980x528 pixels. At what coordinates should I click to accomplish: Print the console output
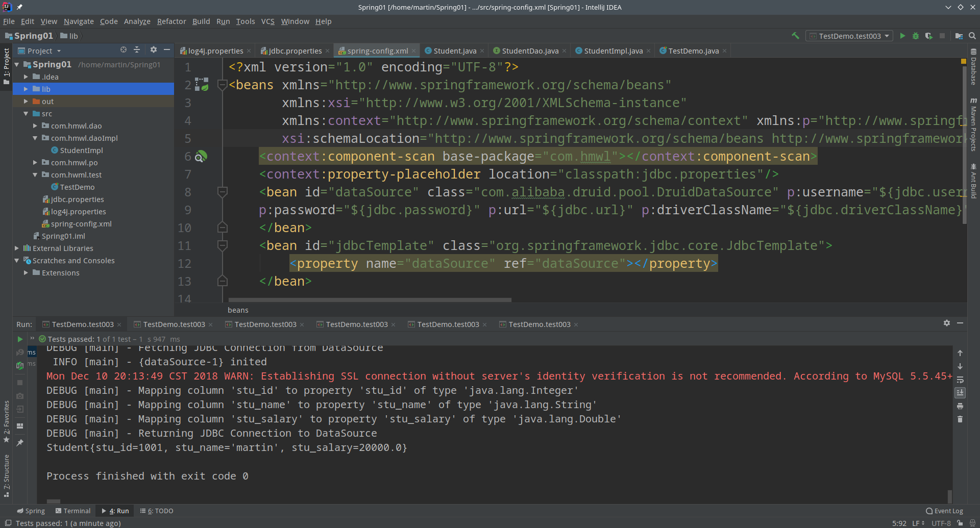pos(960,406)
